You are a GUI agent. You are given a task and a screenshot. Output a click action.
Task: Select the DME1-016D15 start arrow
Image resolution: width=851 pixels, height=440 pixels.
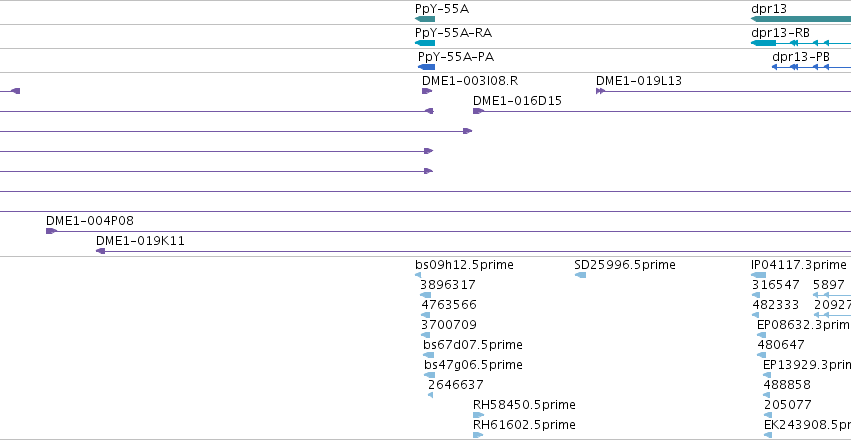[478, 111]
